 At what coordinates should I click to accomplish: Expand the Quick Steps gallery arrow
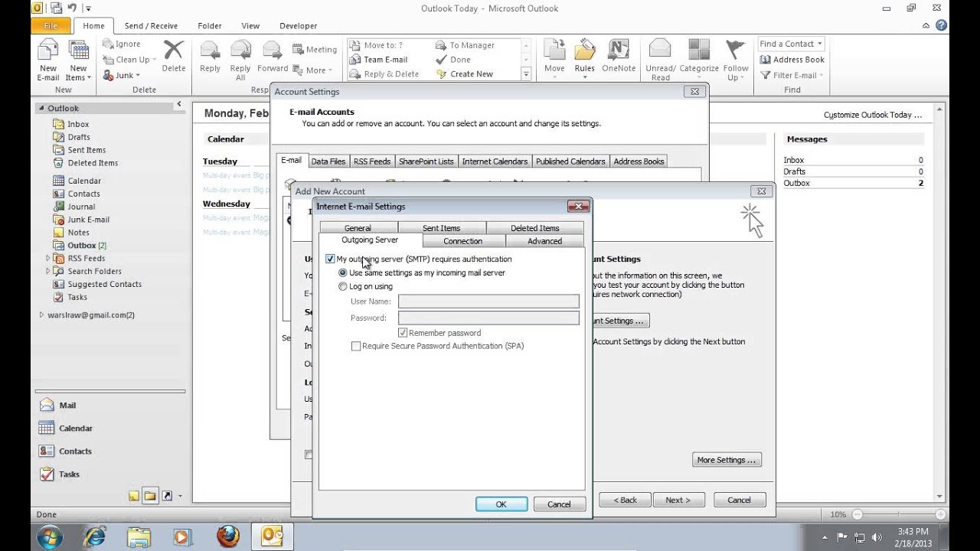(526, 74)
